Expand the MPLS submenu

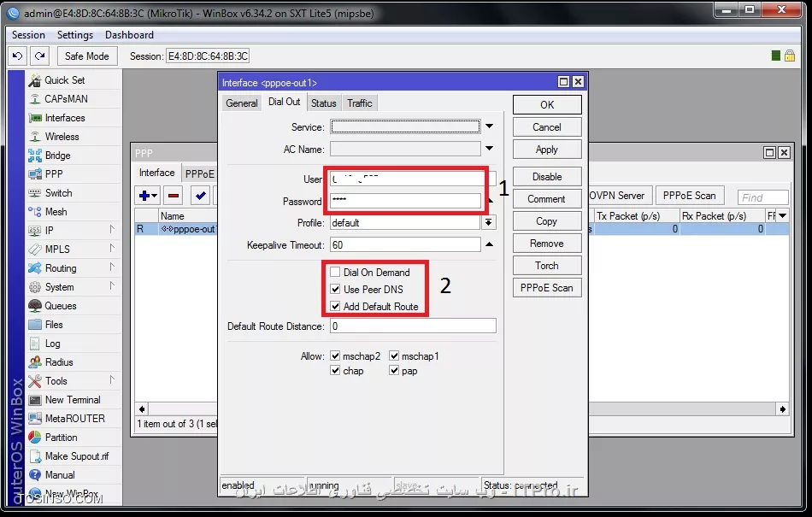point(112,249)
